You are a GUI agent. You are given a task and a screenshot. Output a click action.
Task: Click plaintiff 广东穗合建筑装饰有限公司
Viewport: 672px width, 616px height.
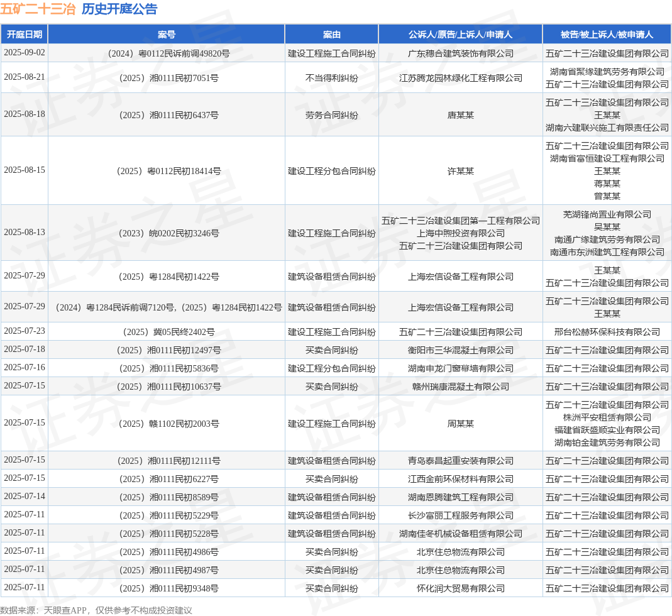point(461,53)
